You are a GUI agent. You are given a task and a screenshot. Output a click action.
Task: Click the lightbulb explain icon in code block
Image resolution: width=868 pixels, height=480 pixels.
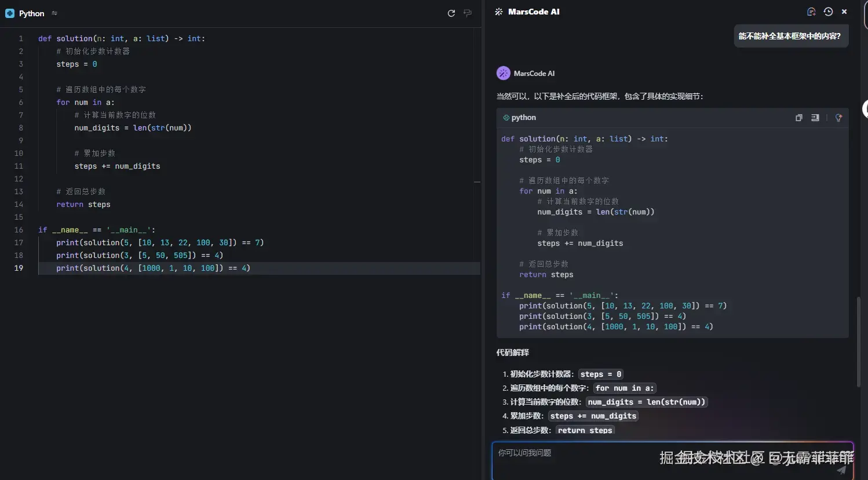838,118
